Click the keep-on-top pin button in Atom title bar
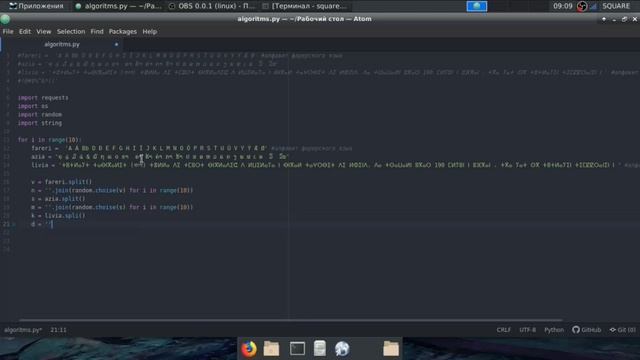Screen dimensions: 640x360 604,19
